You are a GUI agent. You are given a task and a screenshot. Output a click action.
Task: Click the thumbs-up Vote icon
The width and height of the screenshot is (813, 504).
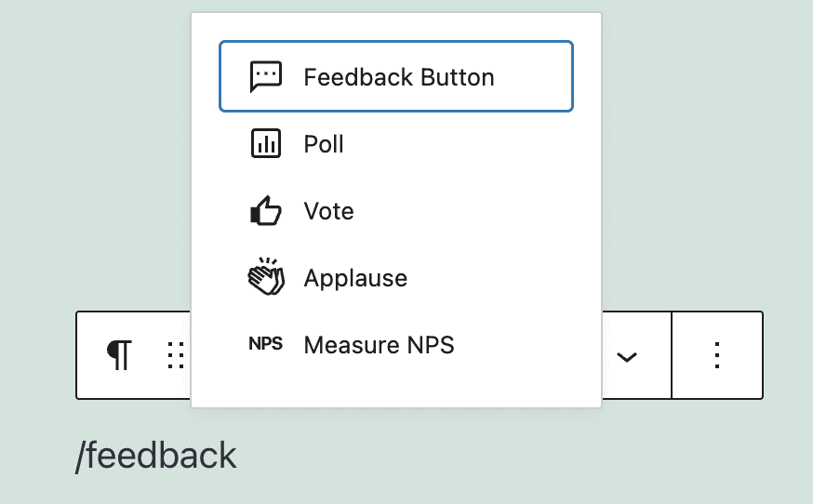point(265,212)
